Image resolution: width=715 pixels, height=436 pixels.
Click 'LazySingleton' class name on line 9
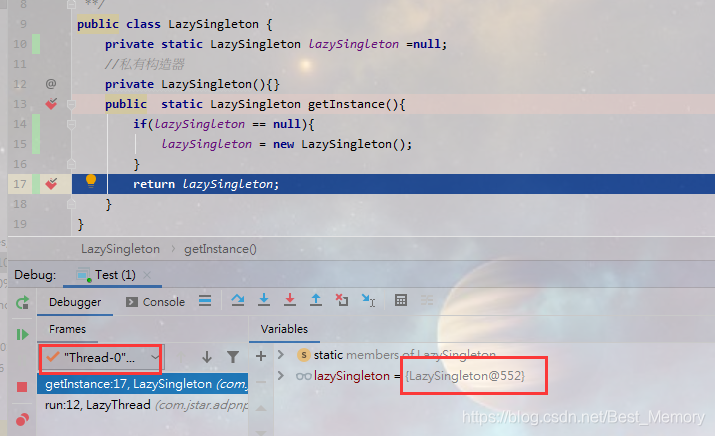pos(213,24)
